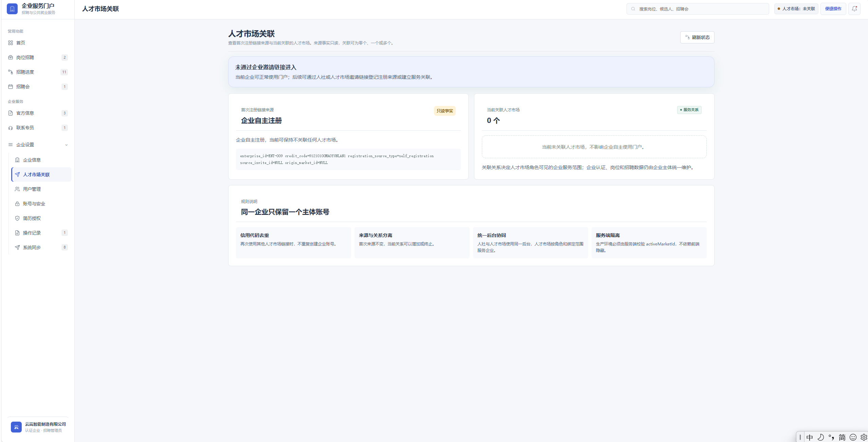868x442 pixels.
Task: Open 首页 in the sidebar
Action: point(38,43)
